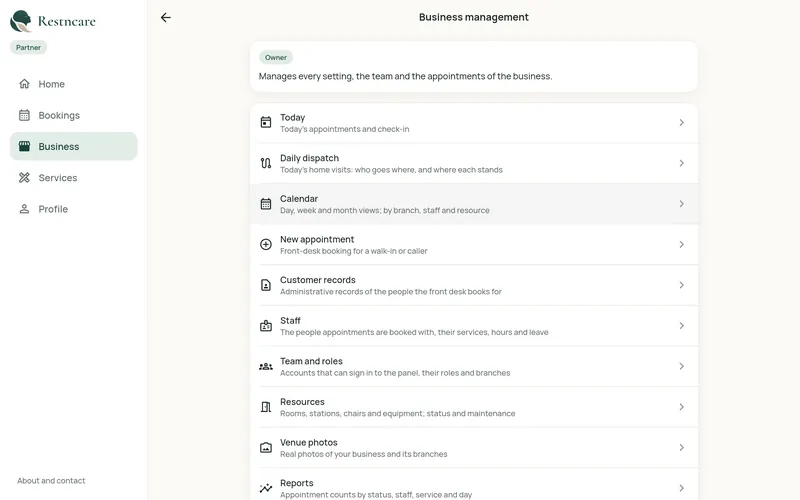The height and width of the screenshot is (500, 800).
Task: Click the 'Staff' row title
Action: [290, 320]
